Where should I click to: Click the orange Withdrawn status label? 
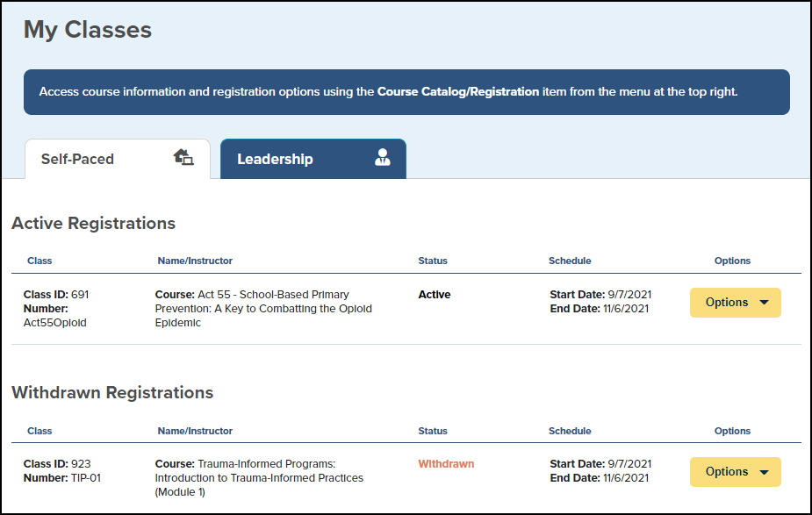pyautogui.click(x=446, y=464)
